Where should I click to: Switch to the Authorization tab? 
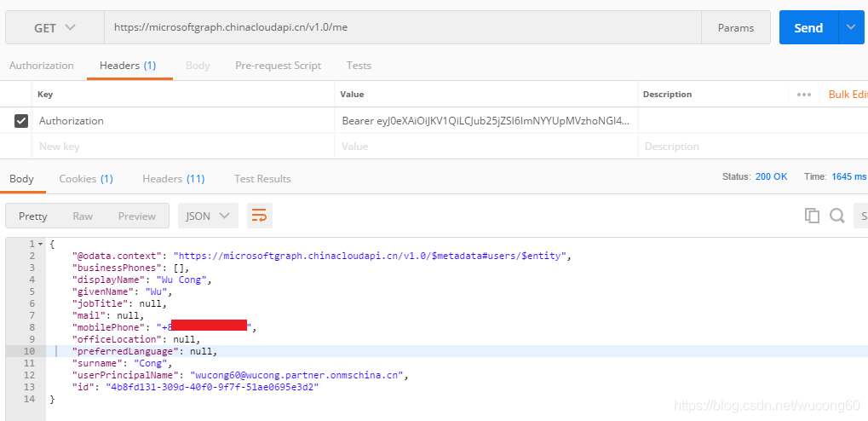42,66
